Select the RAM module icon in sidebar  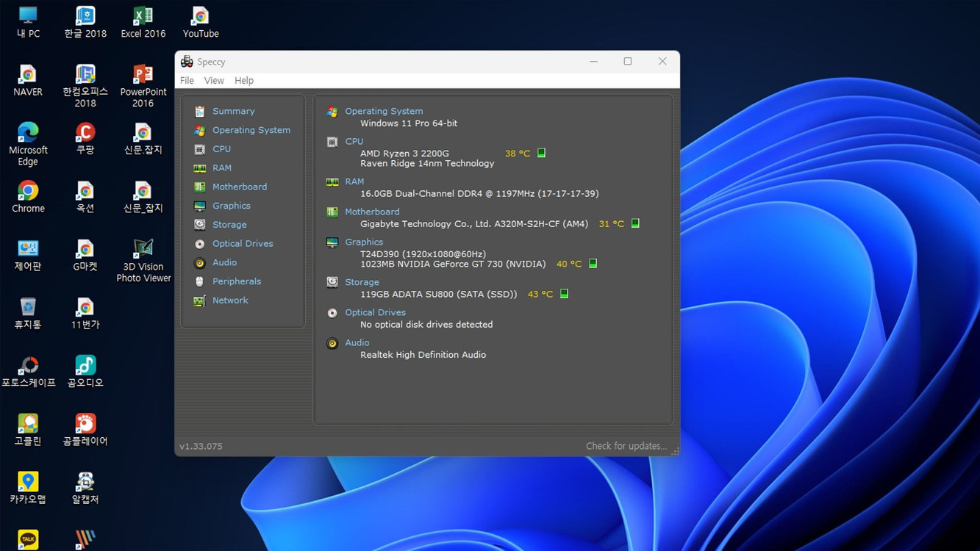(199, 168)
